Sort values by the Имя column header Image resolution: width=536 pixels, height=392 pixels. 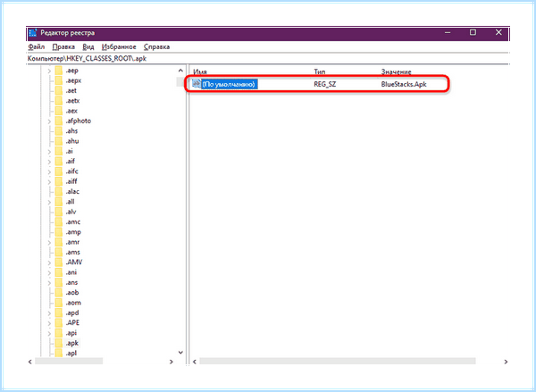pos(200,71)
